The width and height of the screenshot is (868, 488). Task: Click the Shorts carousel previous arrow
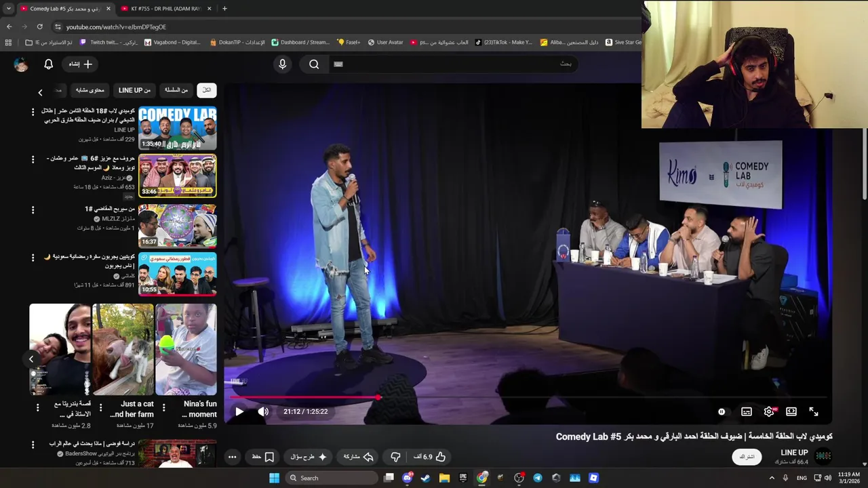click(x=31, y=359)
